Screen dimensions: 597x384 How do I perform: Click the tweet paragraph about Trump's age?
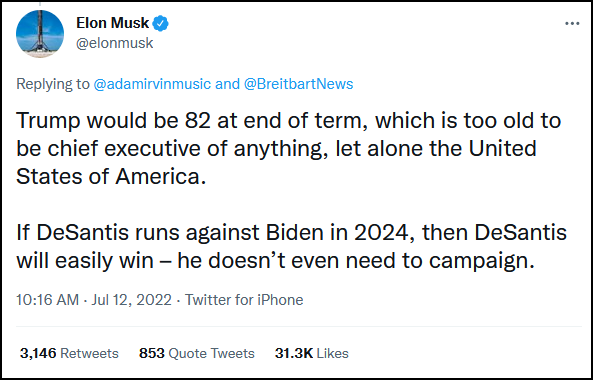(289, 148)
